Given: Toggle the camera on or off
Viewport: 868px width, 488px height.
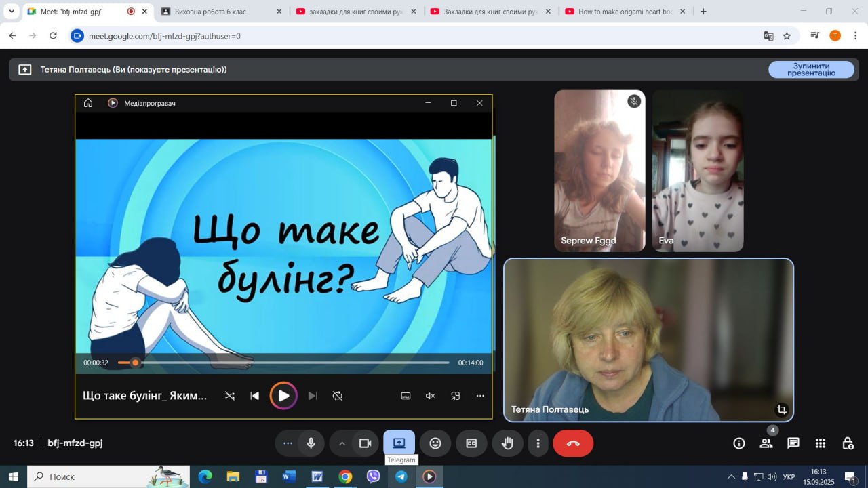Looking at the screenshot, I should (x=366, y=443).
